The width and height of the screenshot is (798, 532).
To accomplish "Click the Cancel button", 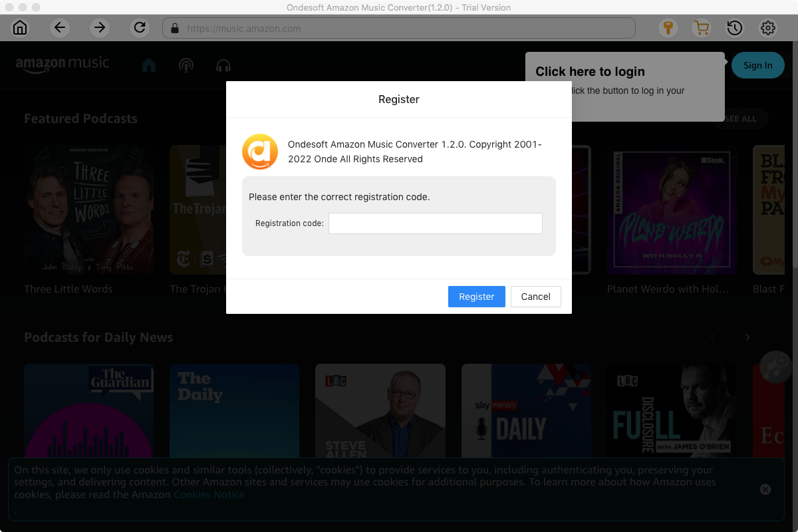I will [536, 297].
